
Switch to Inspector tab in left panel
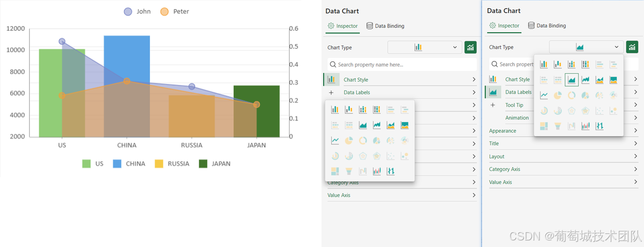(x=343, y=26)
